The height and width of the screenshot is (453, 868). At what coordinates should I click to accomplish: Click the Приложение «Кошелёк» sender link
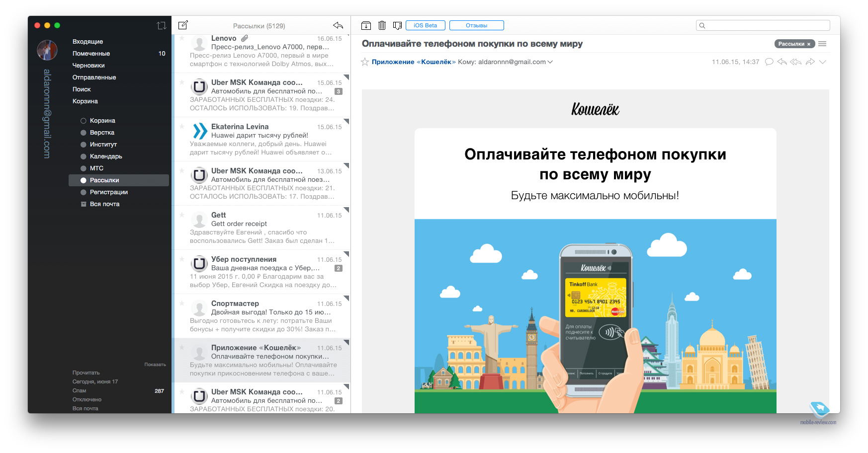coord(414,62)
